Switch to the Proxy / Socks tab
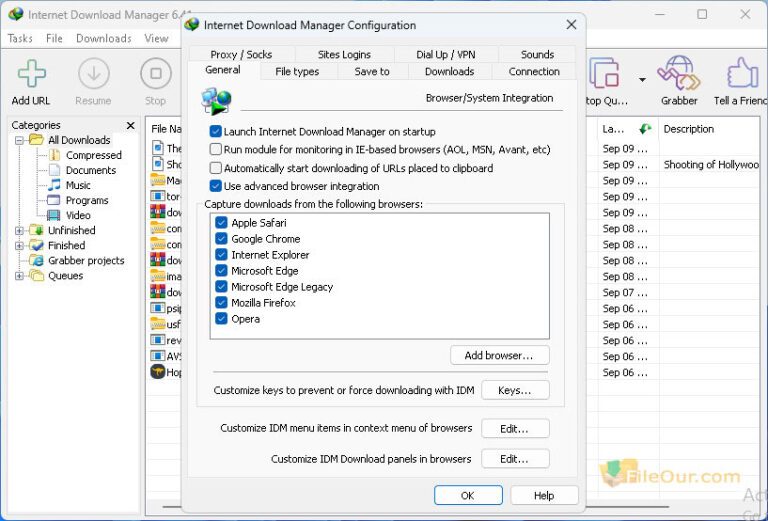The height and width of the screenshot is (521, 768). click(241, 54)
